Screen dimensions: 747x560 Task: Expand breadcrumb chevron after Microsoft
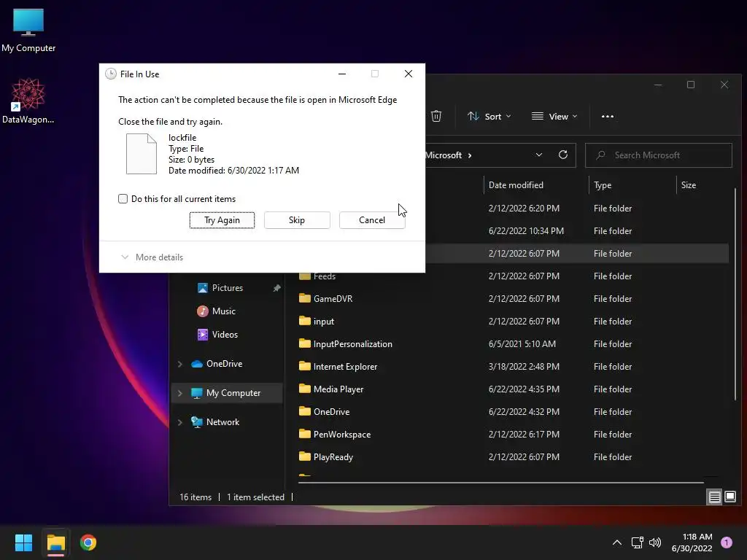pos(470,155)
